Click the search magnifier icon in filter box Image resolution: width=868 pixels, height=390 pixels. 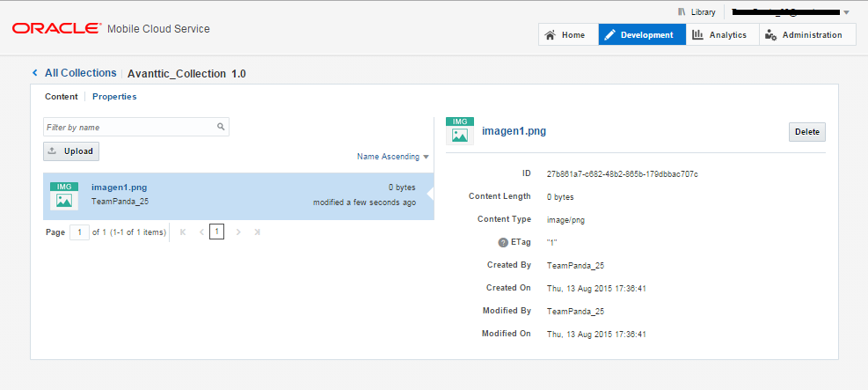222,127
